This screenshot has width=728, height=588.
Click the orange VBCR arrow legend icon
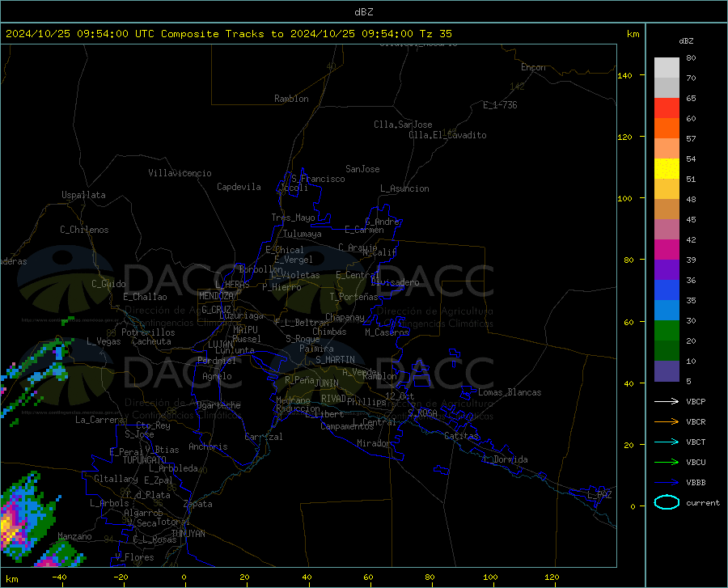pyautogui.click(x=667, y=422)
